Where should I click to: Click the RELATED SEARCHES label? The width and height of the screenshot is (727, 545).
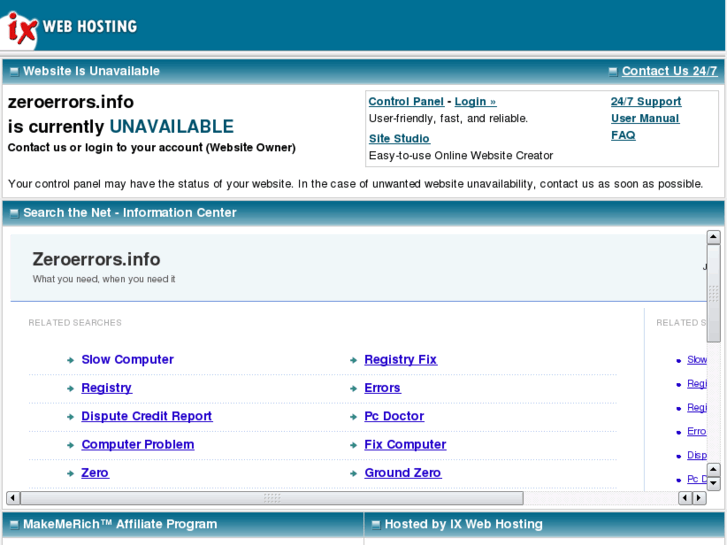(x=75, y=322)
